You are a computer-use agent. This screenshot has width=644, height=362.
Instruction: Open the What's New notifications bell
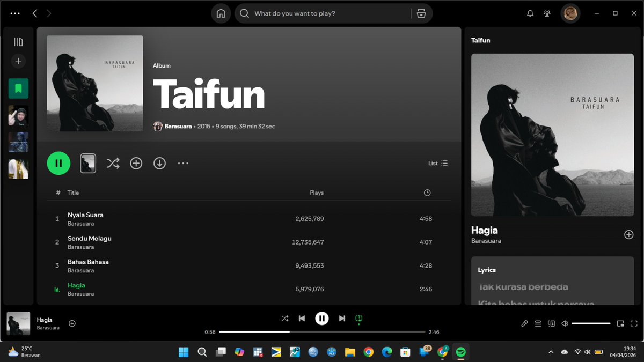pyautogui.click(x=530, y=13)
